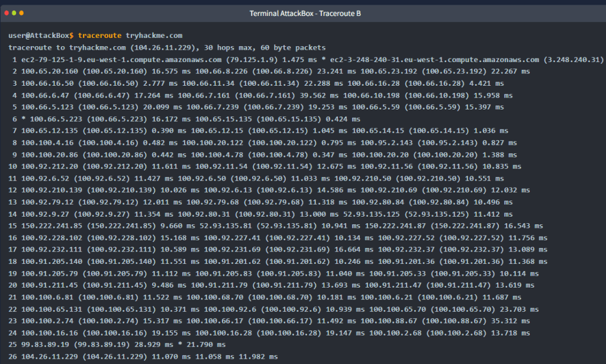The width and height of the screenshot is (606, 364).
Task: Click '(100.95.2.143)' in hop 8
Action: coord(447,143)
